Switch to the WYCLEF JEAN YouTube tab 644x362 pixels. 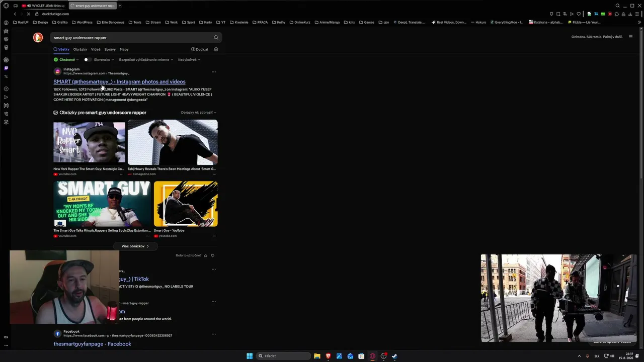(x=44, y=6)
